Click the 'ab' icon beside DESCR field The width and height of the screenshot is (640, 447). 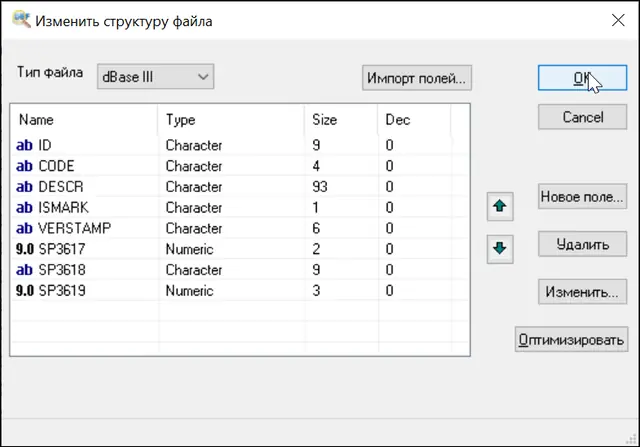click(24, 187)
